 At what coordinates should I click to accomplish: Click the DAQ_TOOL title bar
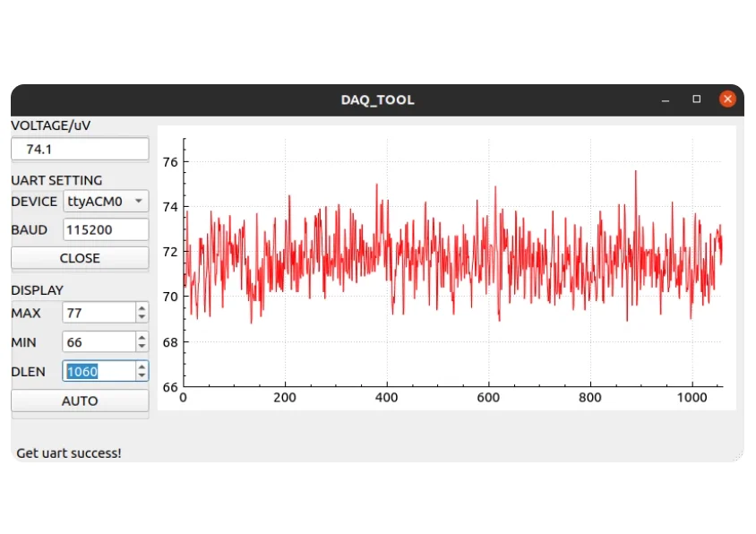(x=377, y=99)
